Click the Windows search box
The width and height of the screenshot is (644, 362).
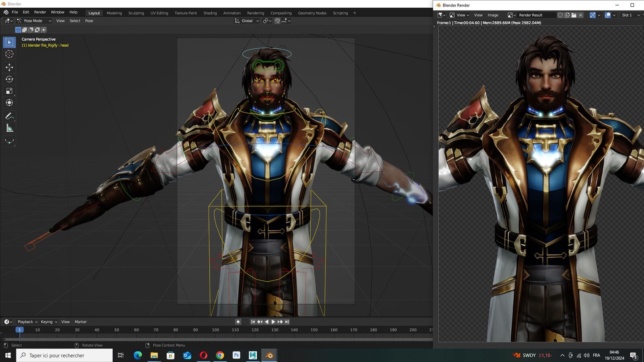tap(64, 355)
